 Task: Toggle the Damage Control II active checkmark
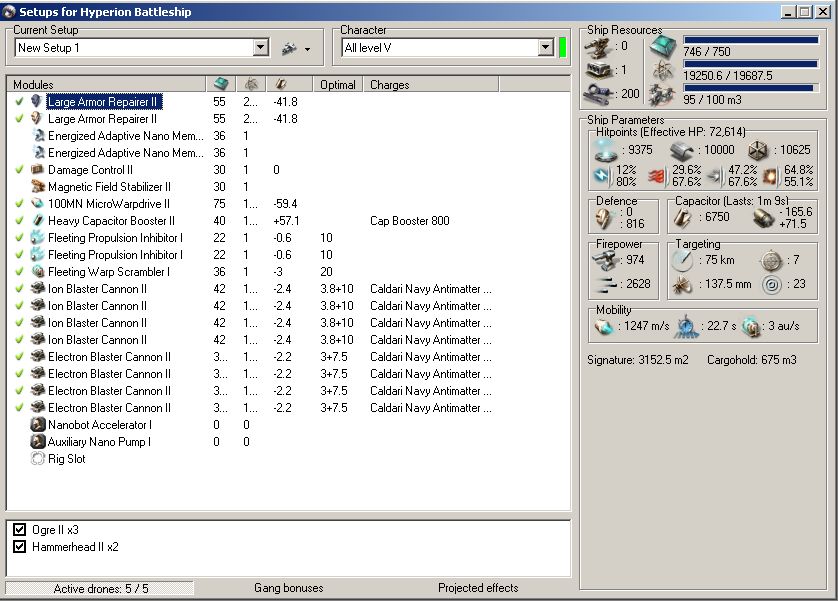pyautogui.click(x=20, y=169)
